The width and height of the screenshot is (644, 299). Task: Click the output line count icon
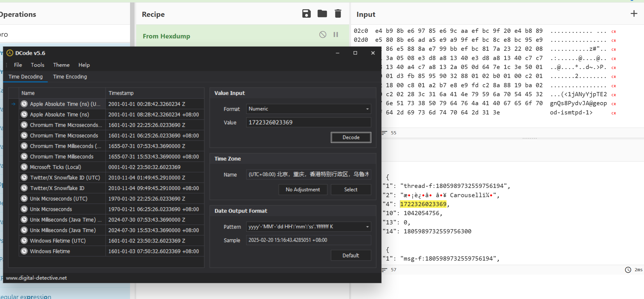click(384, 270)
